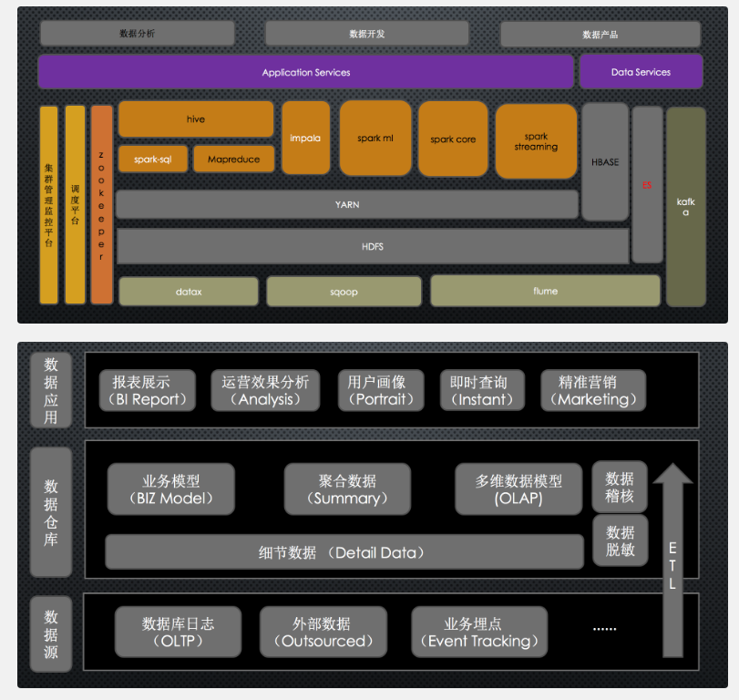Click the datax block

pos(189,292)
